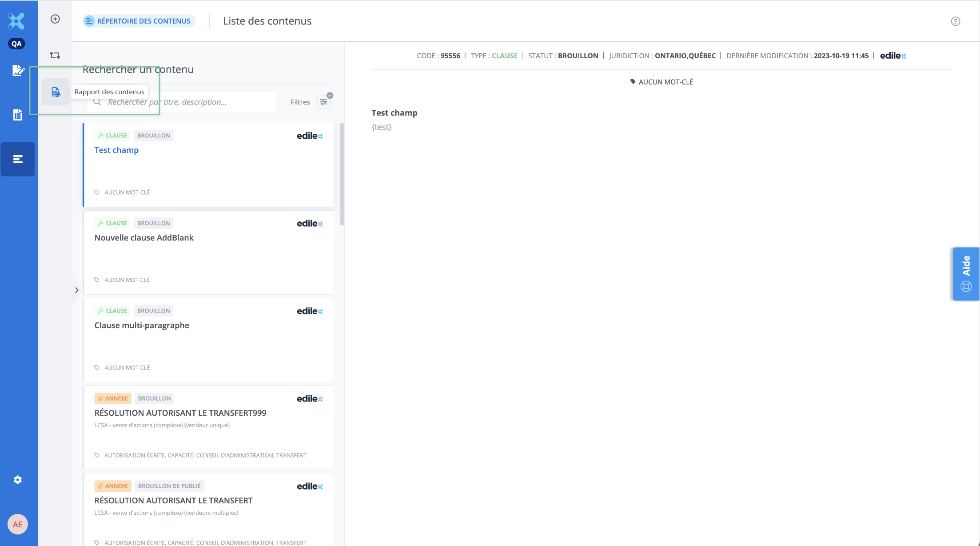The width and height of the screenshot is (980, 546).
Task: Select RÉSOLUTION AUTORISANT LE TRANSFERT999 annexe
Action: click(180, 413)
